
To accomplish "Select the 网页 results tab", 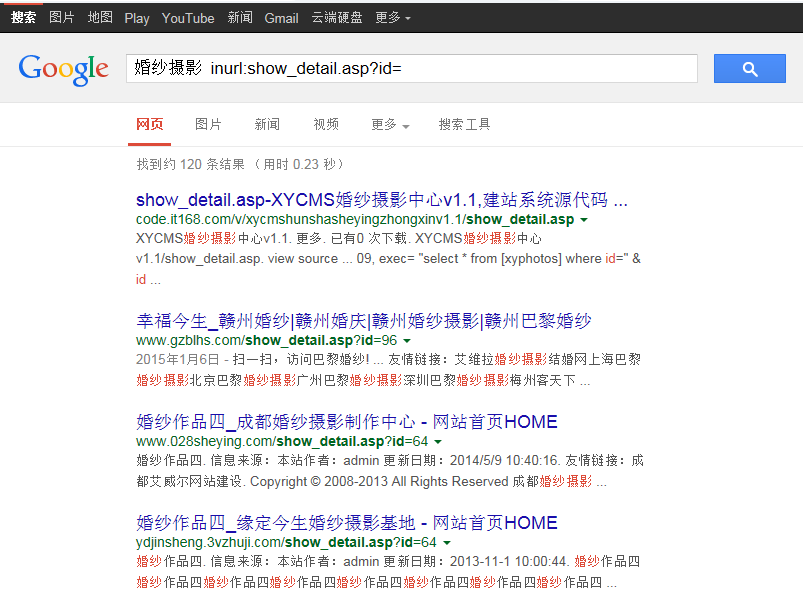I will point(150,124).
